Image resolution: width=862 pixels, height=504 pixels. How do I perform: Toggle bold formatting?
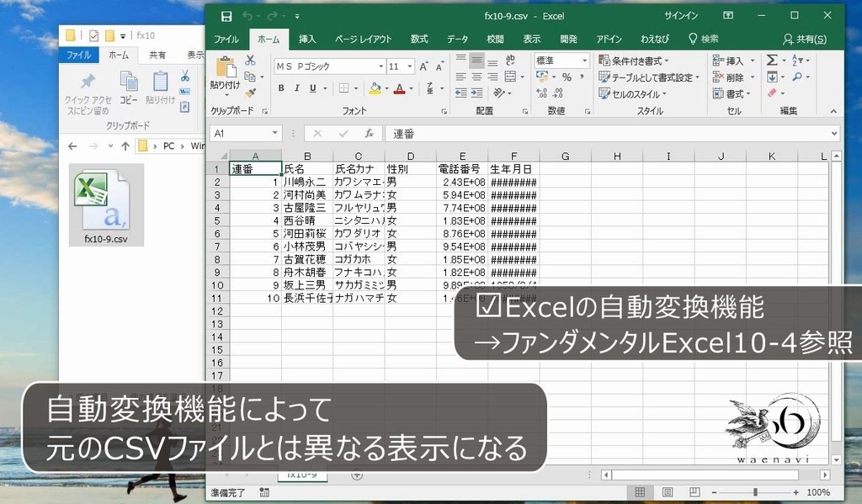[281, 87]
